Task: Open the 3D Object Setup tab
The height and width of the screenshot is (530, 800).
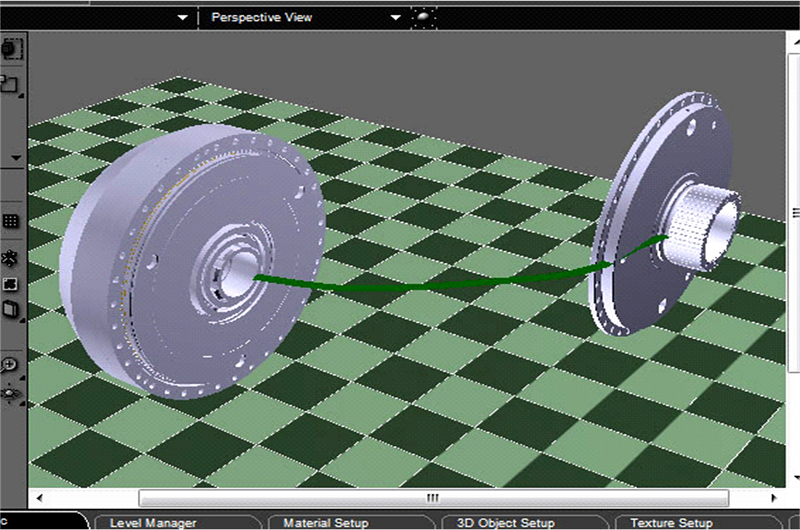Action: tap(505, 522)
